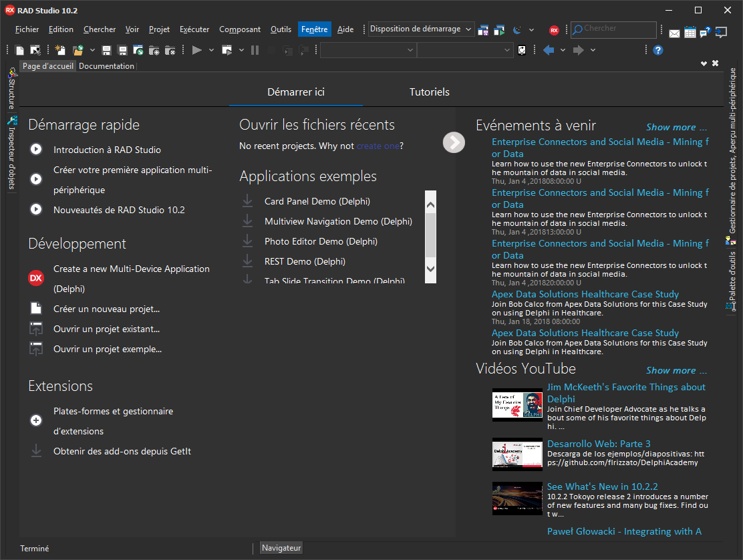Click 'Créer un nouveau projet...' link
Viewport: 743px width, 560px height.
106,309
